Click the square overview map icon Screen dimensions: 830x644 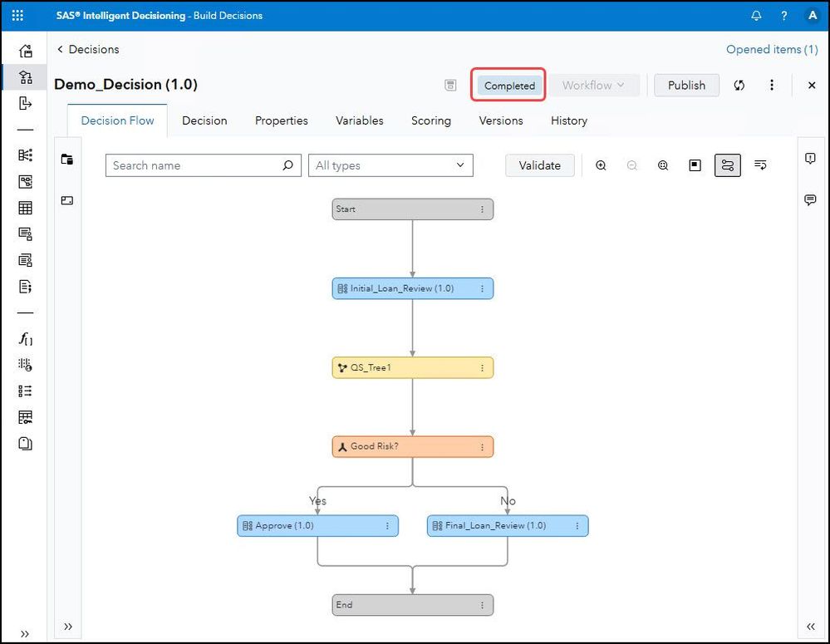pyautogui.click(x=695, y=165)
